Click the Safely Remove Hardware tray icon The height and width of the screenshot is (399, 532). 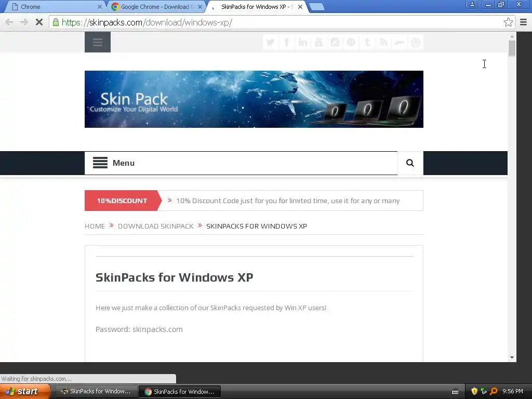pos(484,391)
